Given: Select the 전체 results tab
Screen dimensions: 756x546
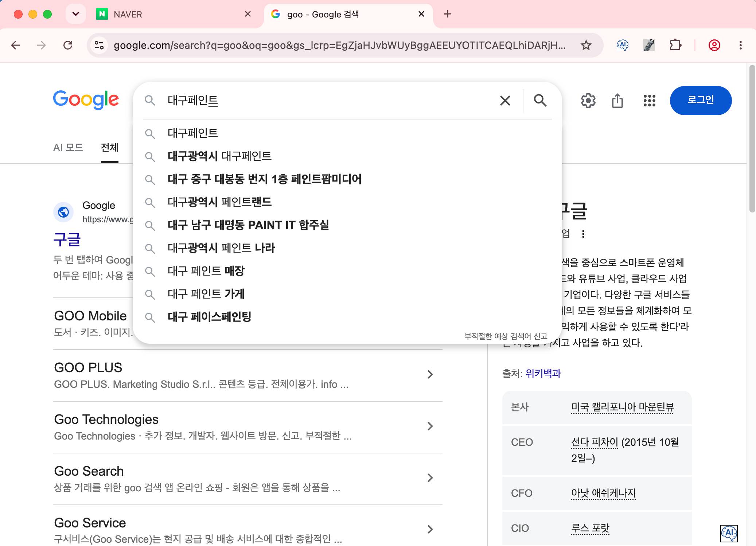Looking at the screenshot, I should tap(110, 147).
